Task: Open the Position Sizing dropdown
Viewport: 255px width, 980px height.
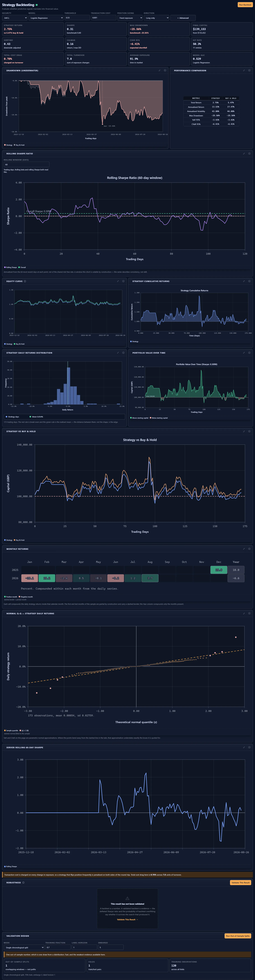Action: 130,18
